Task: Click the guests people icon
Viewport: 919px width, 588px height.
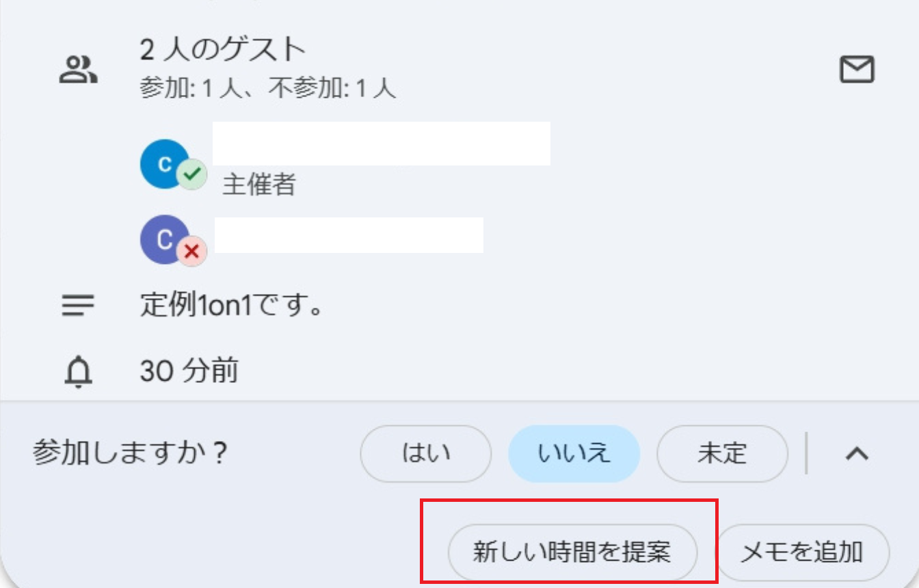Action: (78, 70)
